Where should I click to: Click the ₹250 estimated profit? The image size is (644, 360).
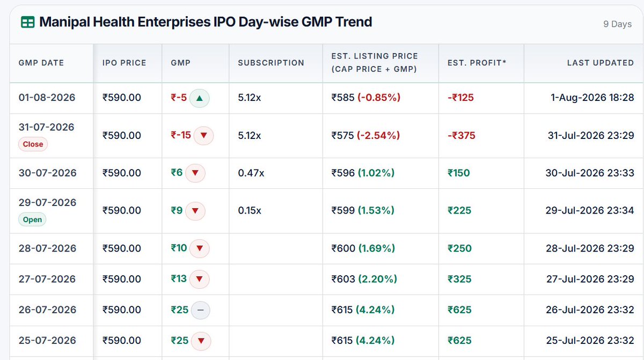pos(460,248)
